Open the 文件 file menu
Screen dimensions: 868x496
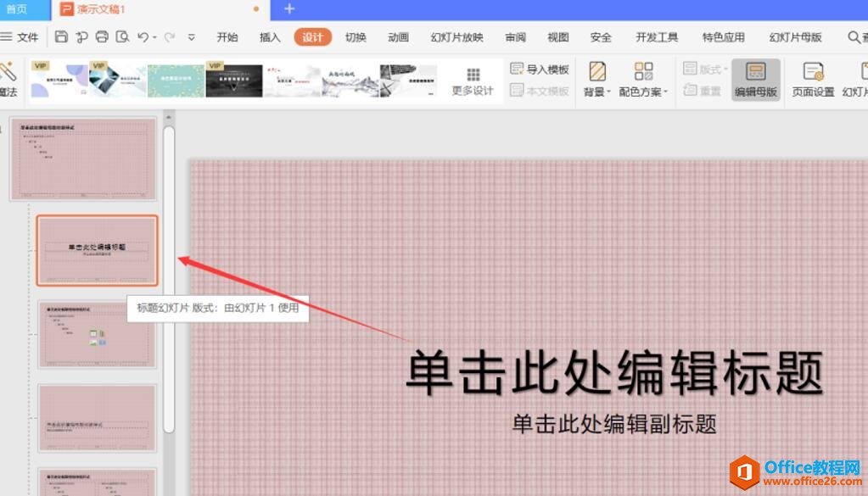(21, 37)
